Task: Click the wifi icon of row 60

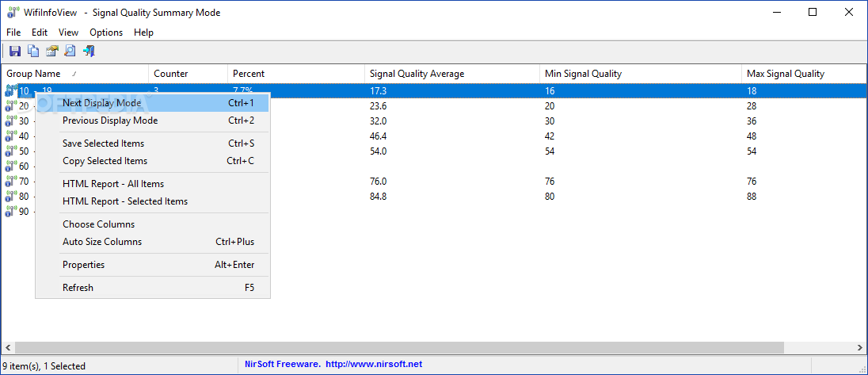Action: [10, 166]
